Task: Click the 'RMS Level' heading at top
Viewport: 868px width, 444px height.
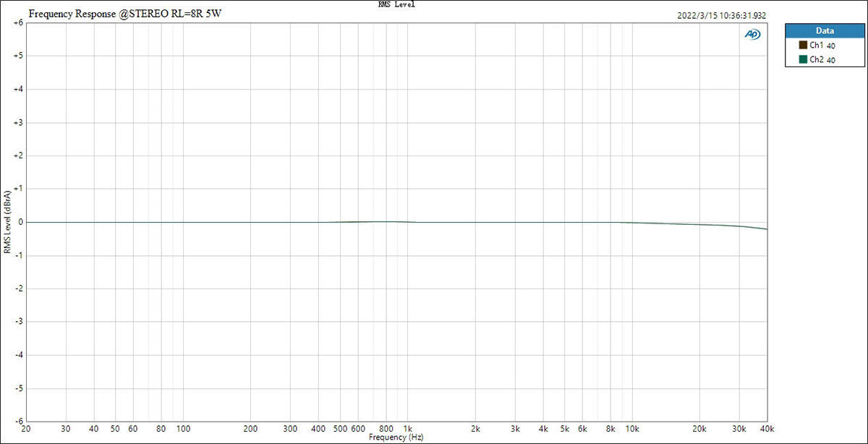Action: click(396, 4)
